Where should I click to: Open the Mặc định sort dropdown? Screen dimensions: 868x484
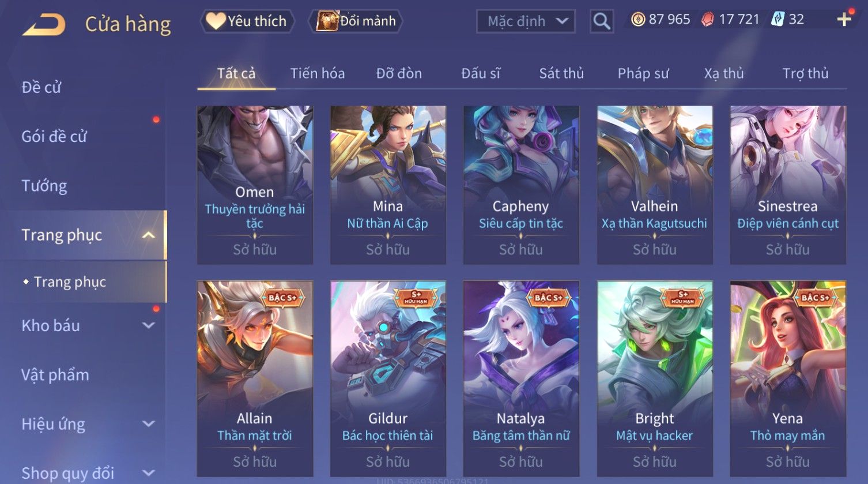[x=526, y=21]
